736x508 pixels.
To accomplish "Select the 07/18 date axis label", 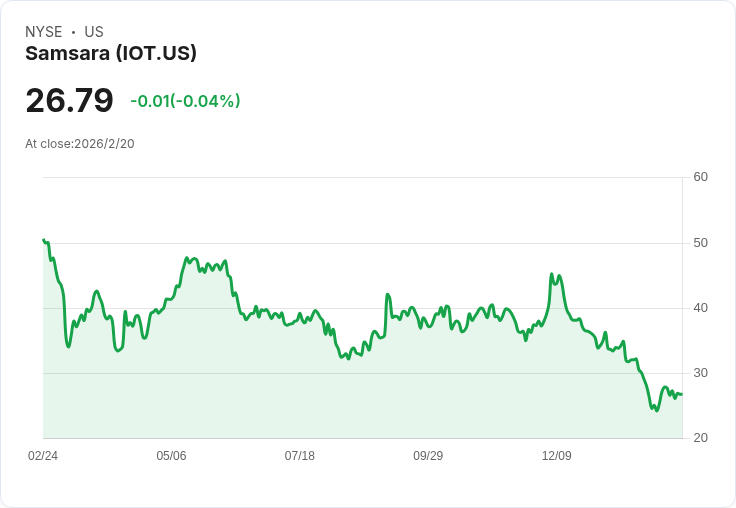I will (299, 456).
